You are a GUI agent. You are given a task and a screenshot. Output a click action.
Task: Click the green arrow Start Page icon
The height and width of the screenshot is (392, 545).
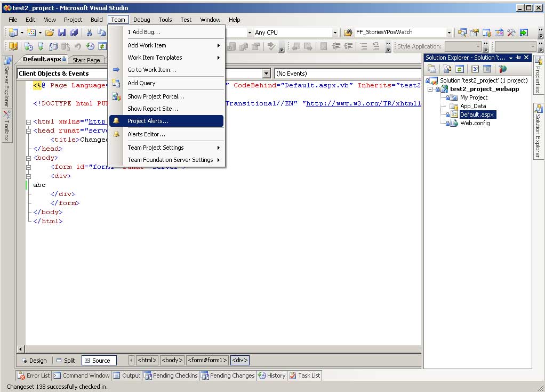pyautogui.click(x=524, y=32)
